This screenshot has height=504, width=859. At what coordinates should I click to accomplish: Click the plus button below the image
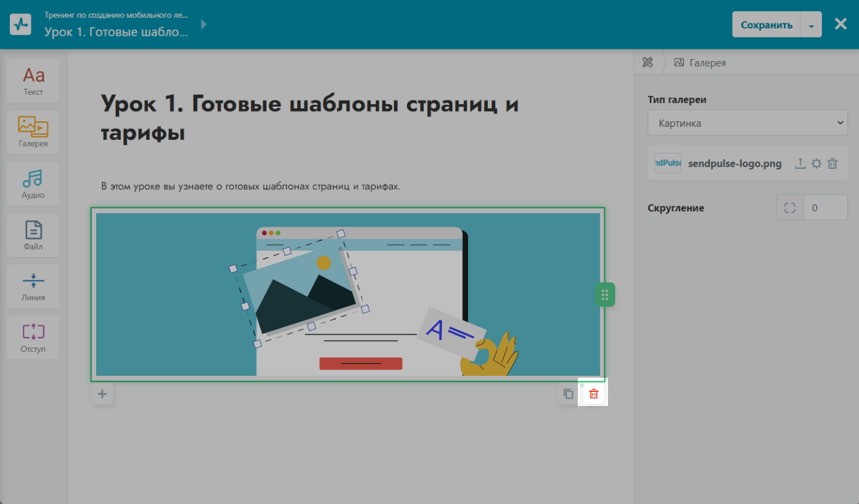pos(102,394)
